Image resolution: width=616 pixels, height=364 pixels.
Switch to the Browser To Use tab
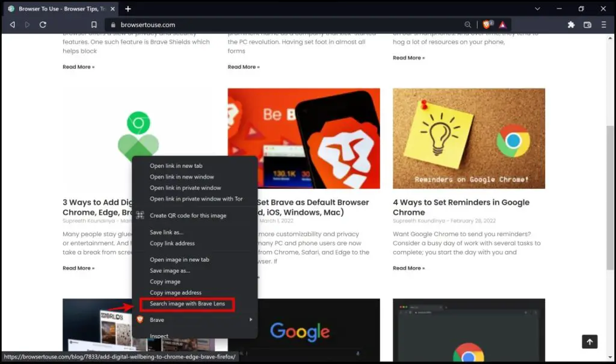[61, 8]
